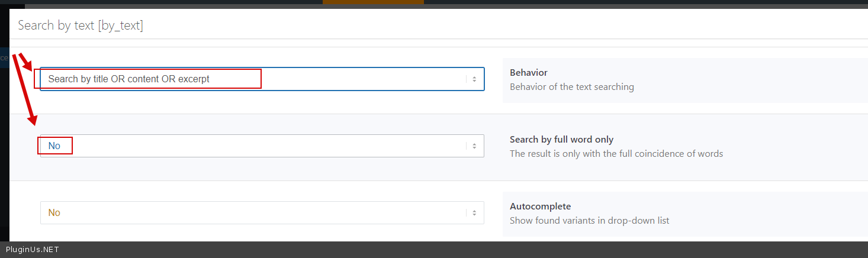Click the Autocomplete dropdown's arrow icon

(x=474, y=213)
